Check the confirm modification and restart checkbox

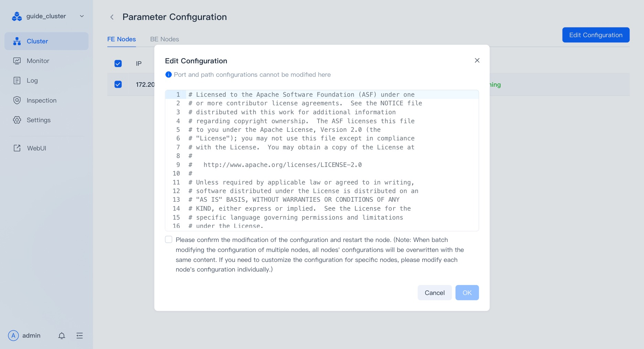[169, 240]
